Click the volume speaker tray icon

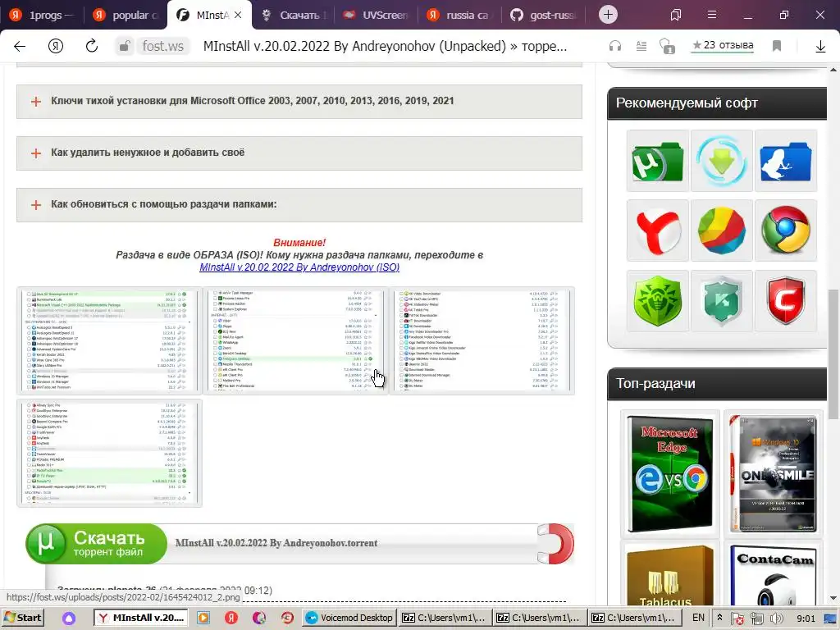point(777,619)
